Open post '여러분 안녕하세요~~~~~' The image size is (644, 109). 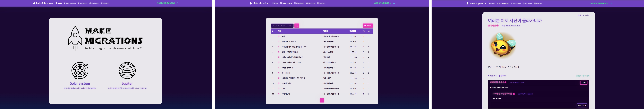[290, 68]
